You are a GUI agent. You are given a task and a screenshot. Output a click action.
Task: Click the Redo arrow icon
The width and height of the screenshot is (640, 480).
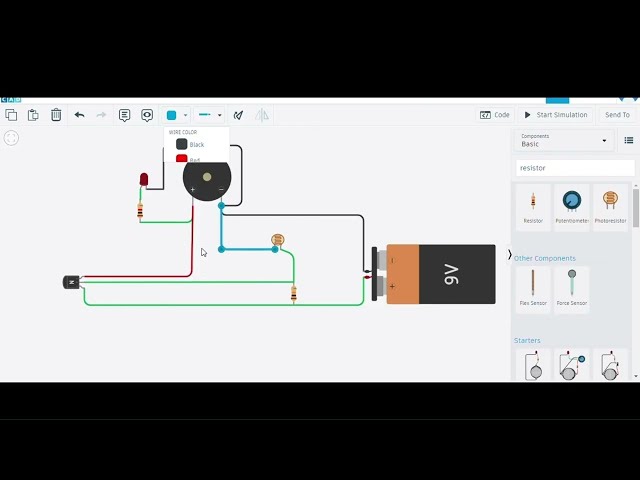click(x=101, y=115)
